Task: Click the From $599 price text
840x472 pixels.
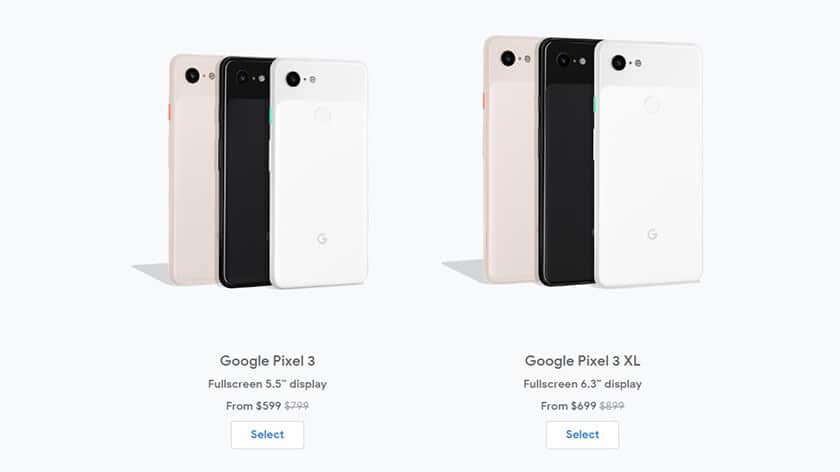Action: pyautogui.click(x=253, y=406)
